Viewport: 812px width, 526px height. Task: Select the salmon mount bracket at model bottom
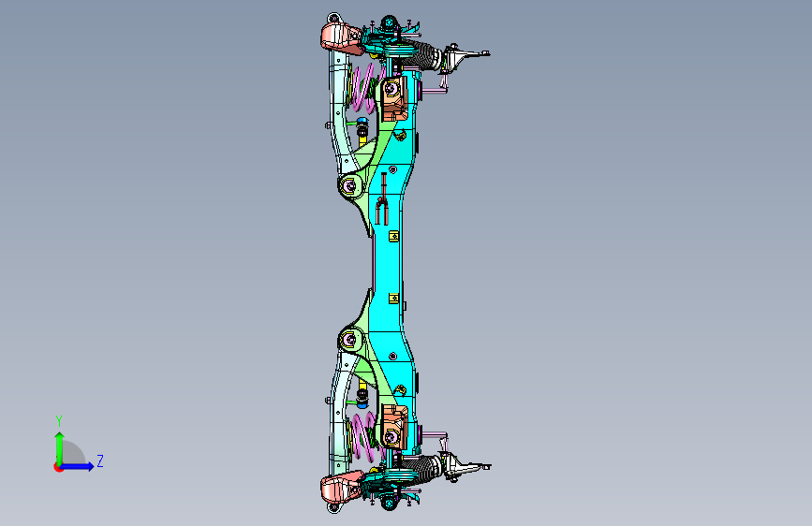pos(341,488)
